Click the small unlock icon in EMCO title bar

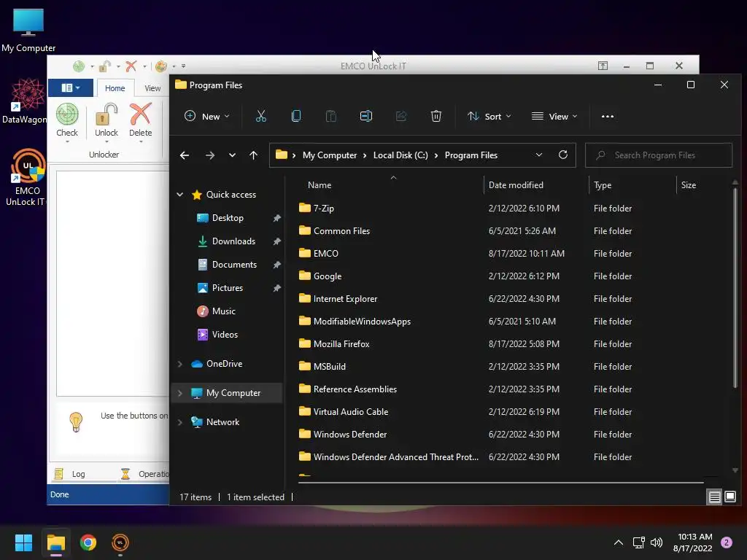click(105, 66)
